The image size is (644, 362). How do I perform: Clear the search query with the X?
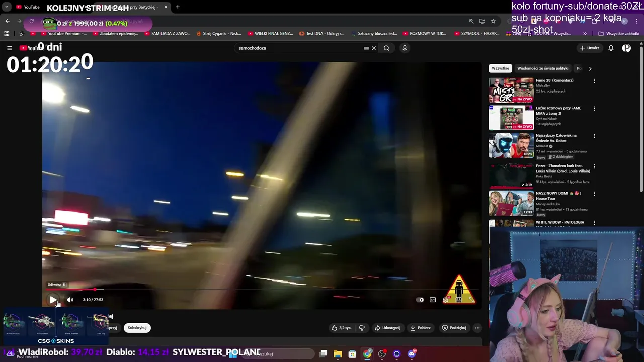(x=374, y=48)
